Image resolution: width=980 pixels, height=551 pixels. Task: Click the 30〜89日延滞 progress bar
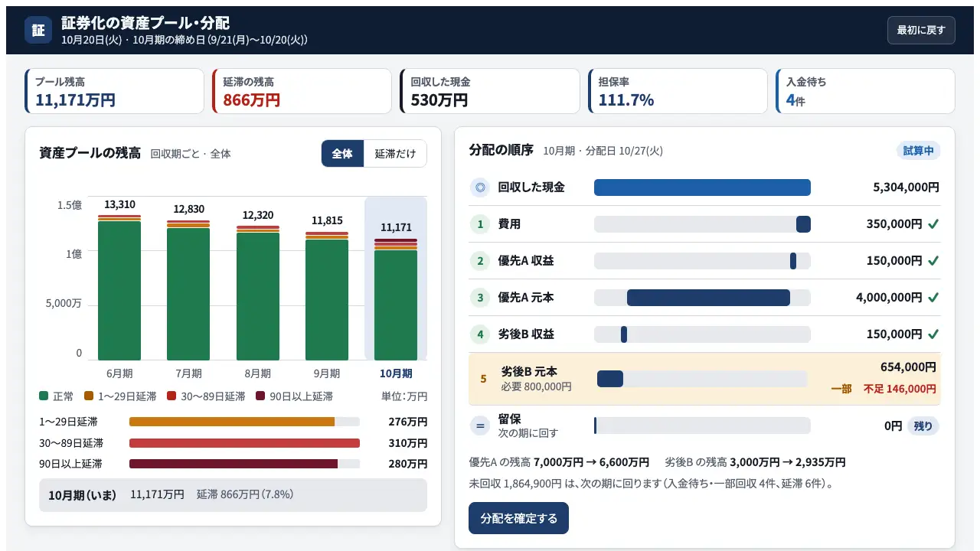244,443
